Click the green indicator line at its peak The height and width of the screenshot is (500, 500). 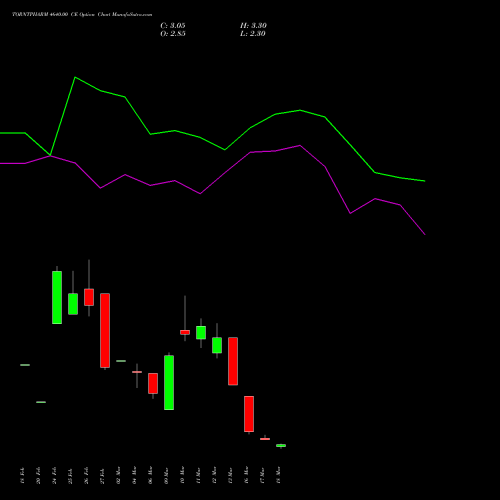75,78
